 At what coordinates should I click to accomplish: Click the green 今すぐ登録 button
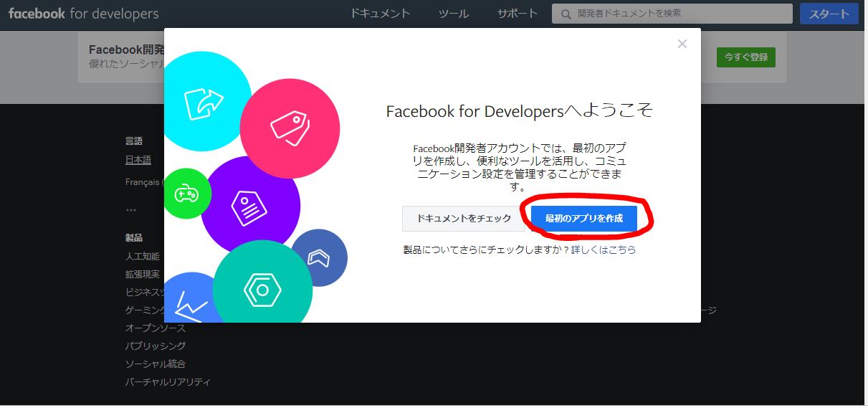[x=745, y=57]
